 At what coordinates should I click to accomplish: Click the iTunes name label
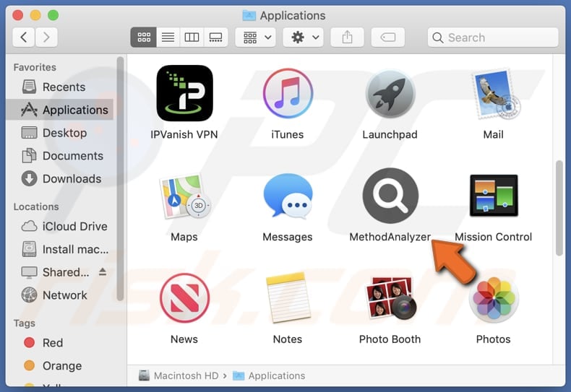click(288, 134)
